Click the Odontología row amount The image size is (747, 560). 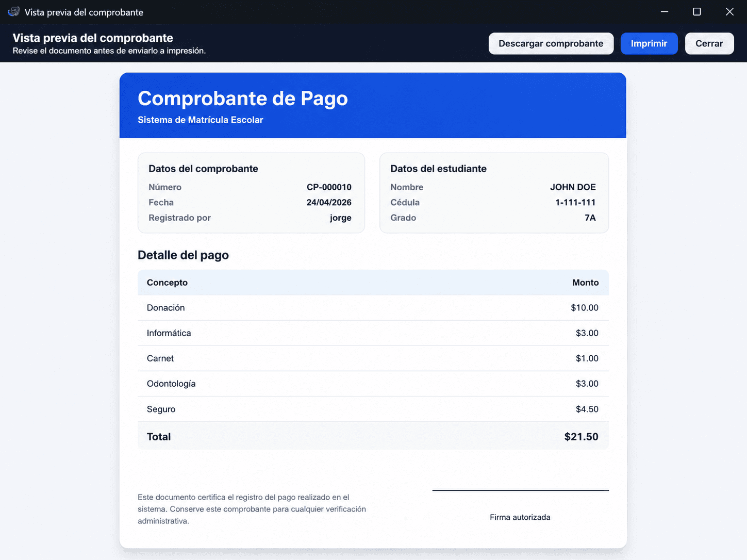tap(587, 384)
